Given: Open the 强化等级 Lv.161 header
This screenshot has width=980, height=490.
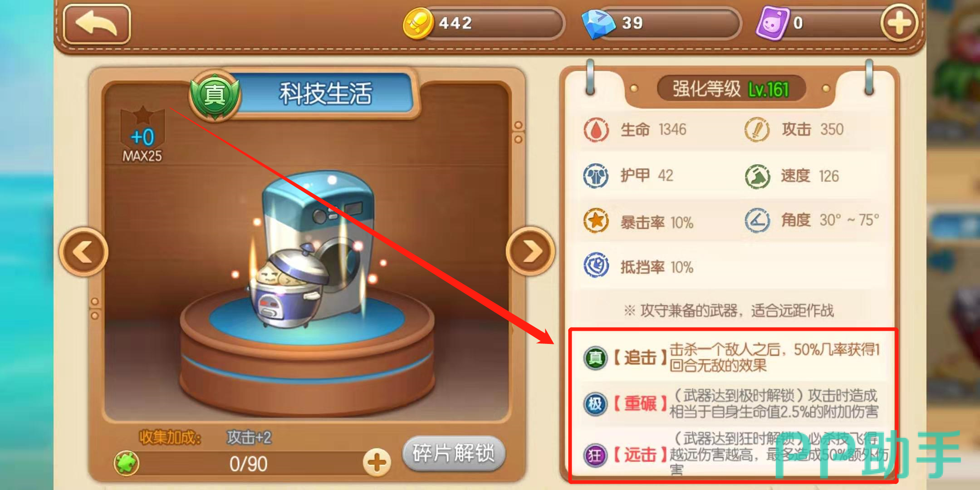Looking at the screenshot, I should 731,88.
